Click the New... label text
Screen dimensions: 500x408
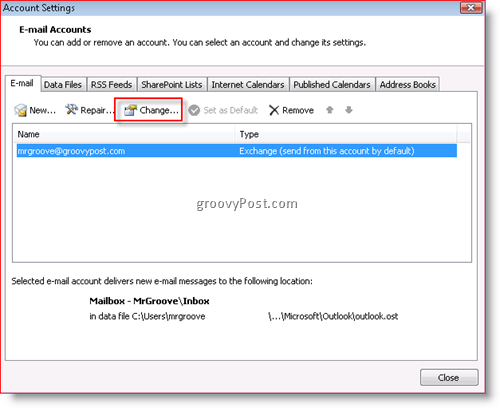pos(43,110)
